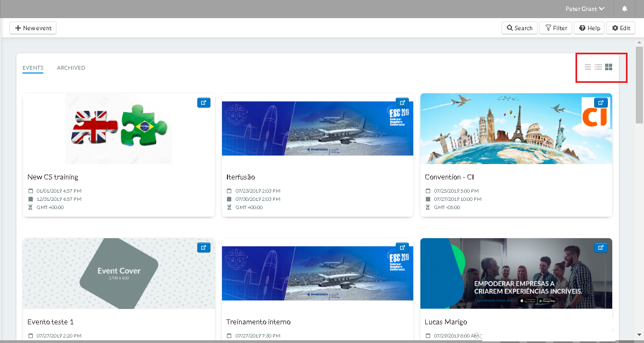Open the 'Convention - CI' event title
Viewport: 644px width, 343px height.
(x=449, y=177)
